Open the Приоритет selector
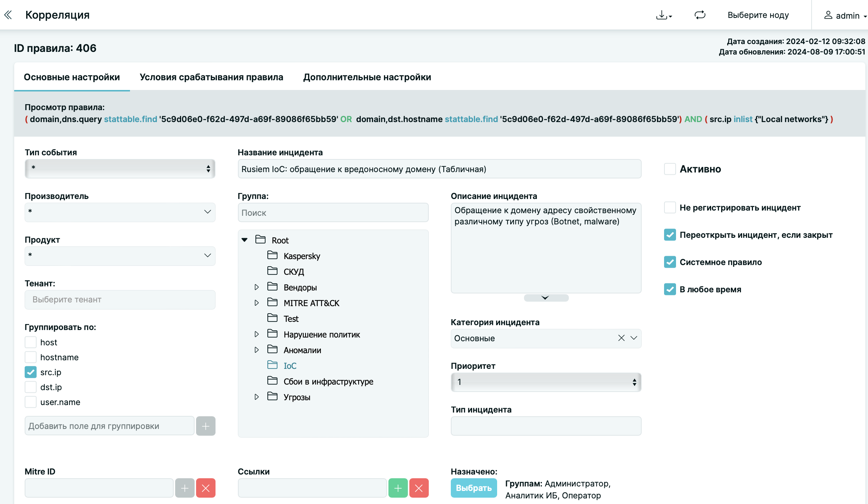868x504 pixels. (x=546, y=382)
